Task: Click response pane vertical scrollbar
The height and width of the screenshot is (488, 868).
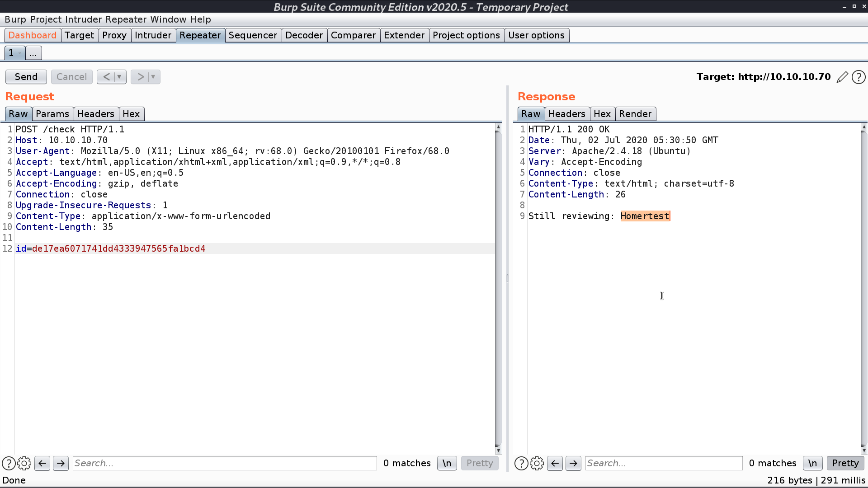Action: [864, 289]
